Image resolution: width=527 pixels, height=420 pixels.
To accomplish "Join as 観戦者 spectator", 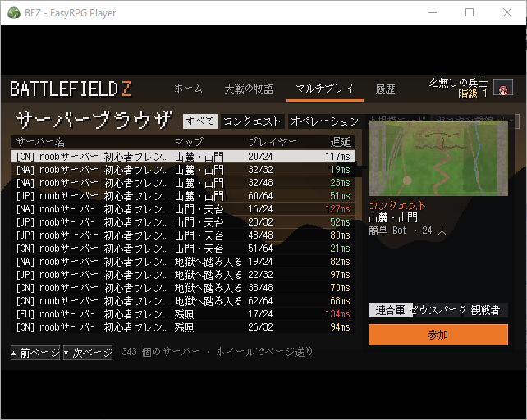I will pyautogui.click(x=486, y=310).
